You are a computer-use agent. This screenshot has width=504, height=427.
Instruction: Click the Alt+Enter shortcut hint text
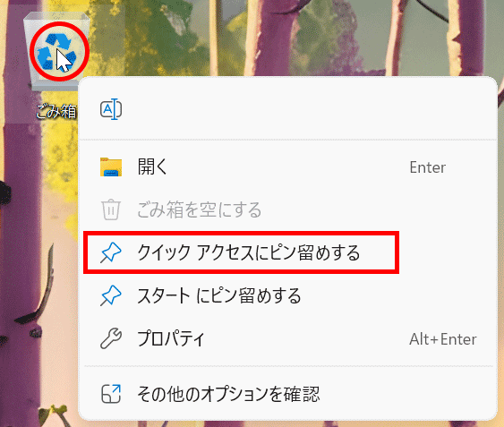(x=443, y=339)
